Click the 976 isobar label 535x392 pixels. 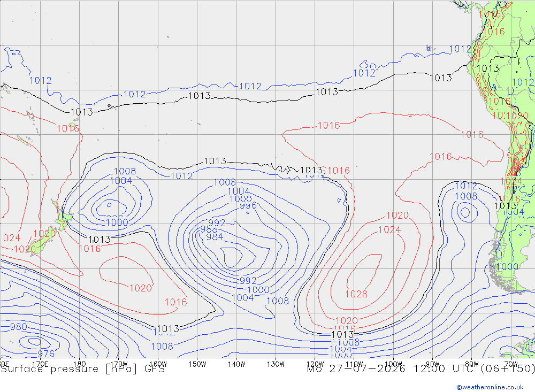[x=46, y=354]
